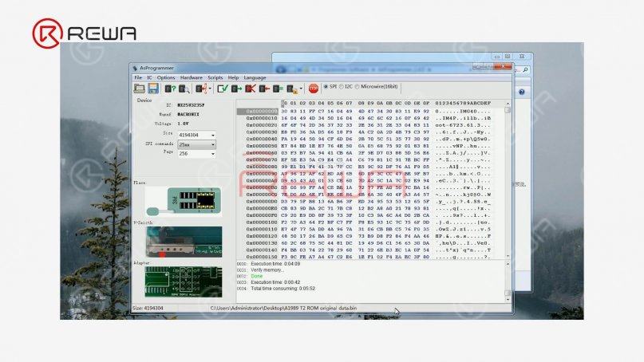This screenshot has height=362, width=644.
Task: Click the Open file toolbar icon
Action: pyautogui.click(x=139, y=89)
